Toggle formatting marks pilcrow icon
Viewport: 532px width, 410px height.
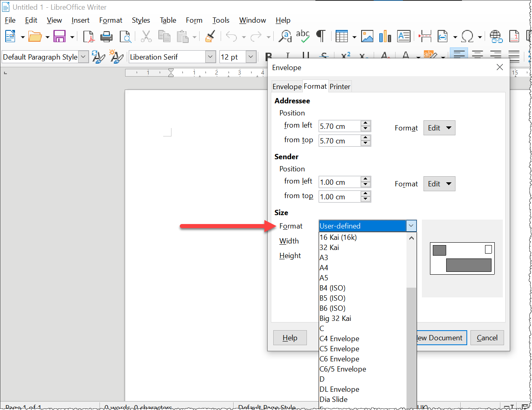(x=321, y=36)
